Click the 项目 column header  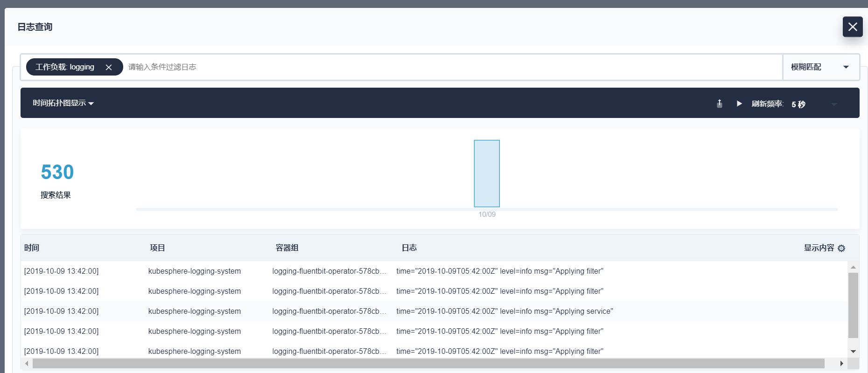[157, 248]
